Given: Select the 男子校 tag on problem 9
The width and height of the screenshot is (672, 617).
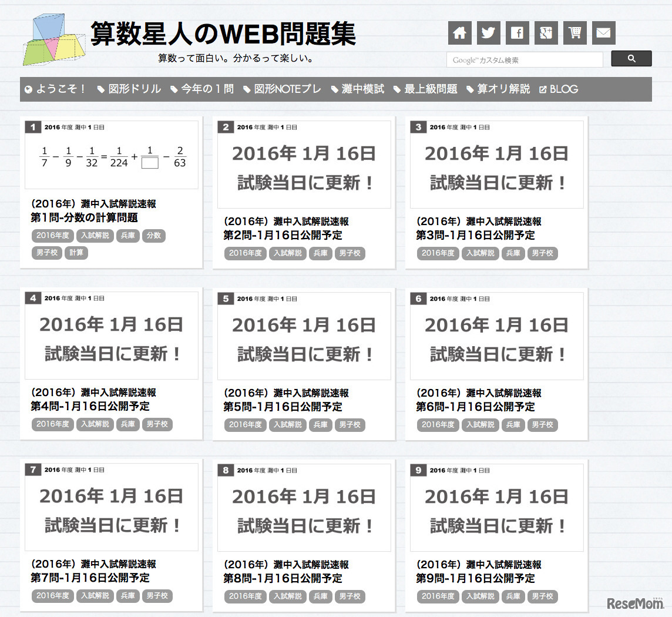Looking at the screenshot, I should coord(543,596).
